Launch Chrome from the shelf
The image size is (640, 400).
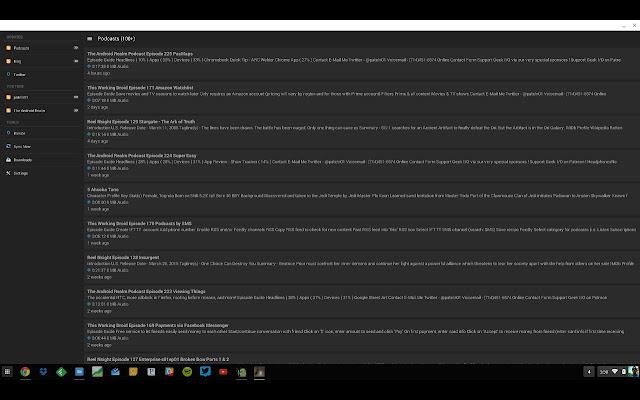point(25,372)
